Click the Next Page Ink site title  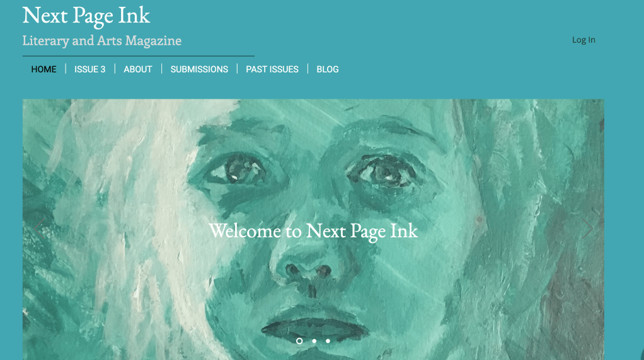point(86,16)
